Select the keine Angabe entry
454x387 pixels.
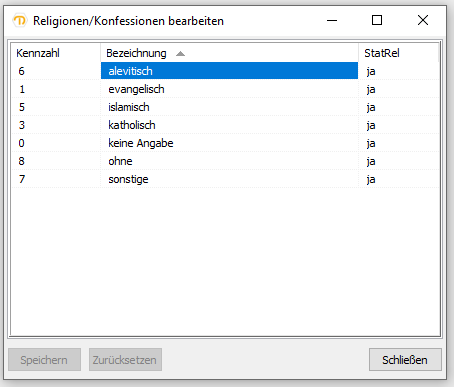141,143
